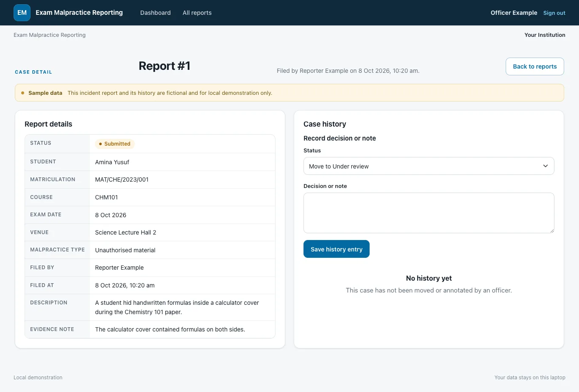Click malpractice type Unauthorised material
579x392 pixels.
coord(125,250)
